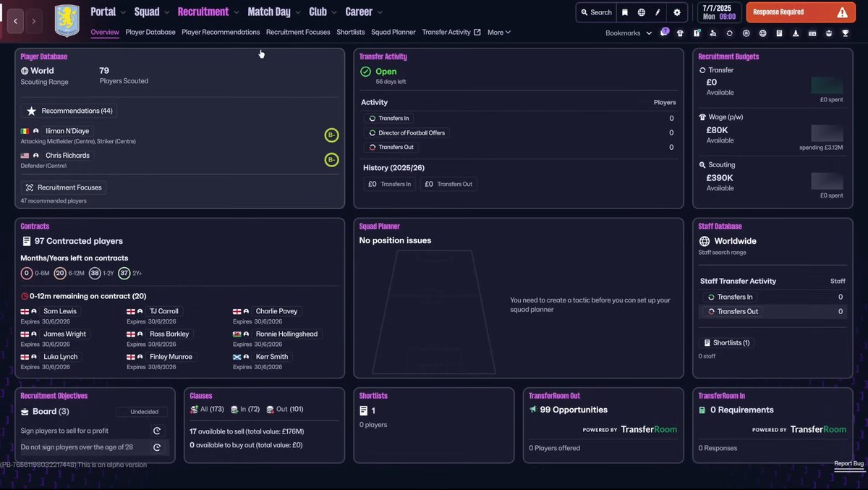
Task: Click the training cone bookmark icon
Action: 796,33
